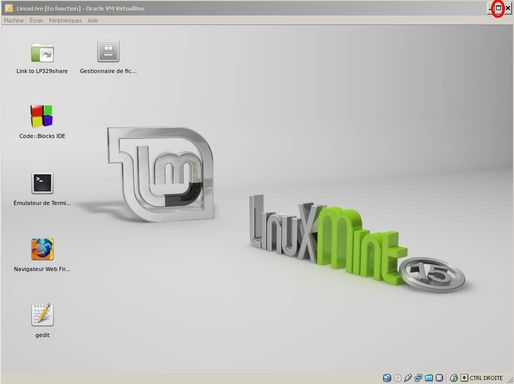This screenshot has height=384, width=514.
Task: Open the Aide menu
Action: click(x=93, y=20)
